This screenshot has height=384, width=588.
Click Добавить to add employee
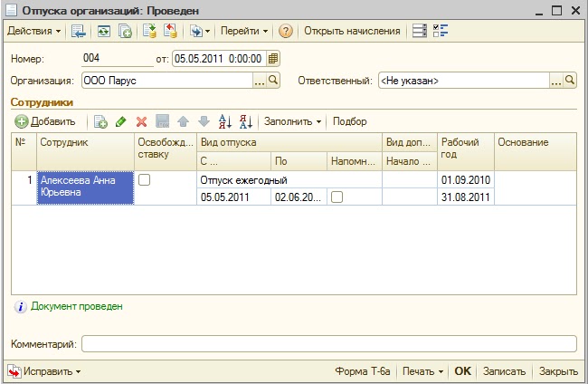(45, 121)
